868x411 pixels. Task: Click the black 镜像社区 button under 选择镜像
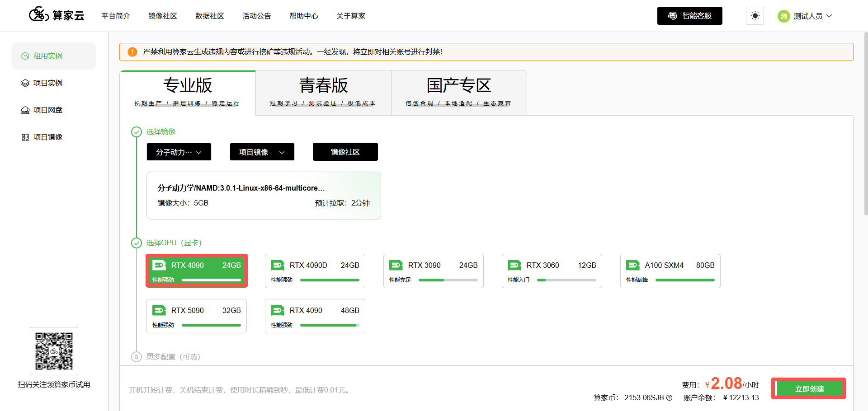click(x=345, y=152)
